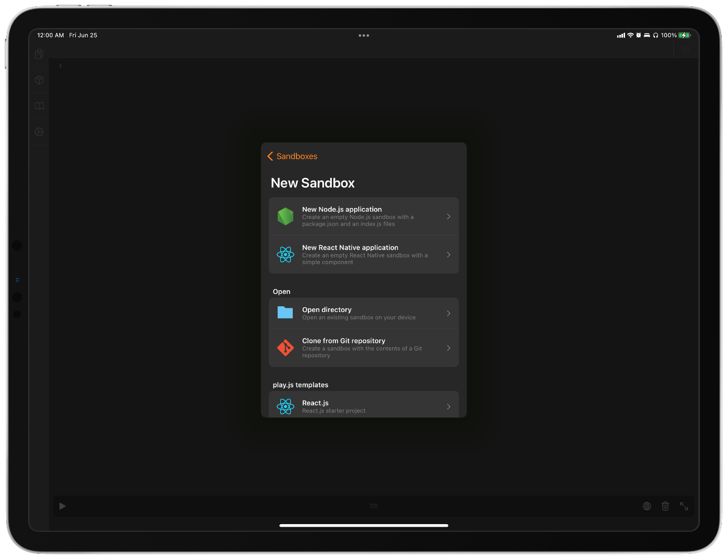Screen dimensions: 728x560
Task: Click the layout icon at top right
Action: [686, 50]
